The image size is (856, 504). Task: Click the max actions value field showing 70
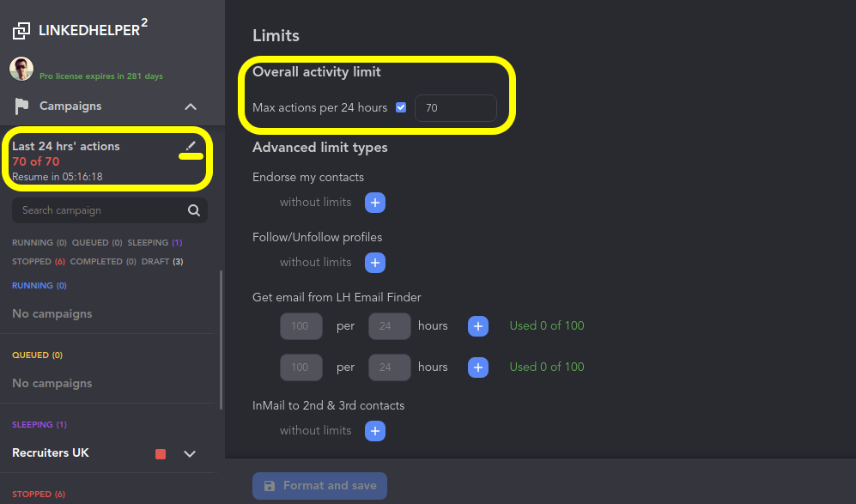pyautogui.click(x=455, y=108)
